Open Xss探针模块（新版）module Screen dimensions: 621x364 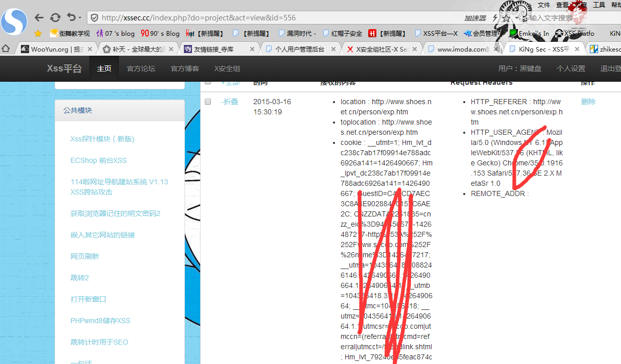[x=103, y=139]
